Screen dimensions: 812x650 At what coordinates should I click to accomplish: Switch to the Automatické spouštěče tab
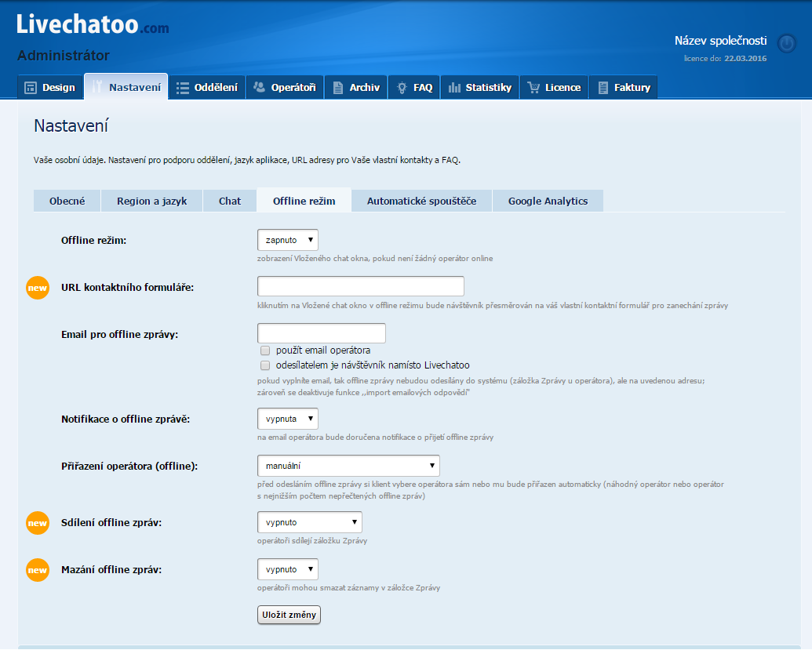point(421,201)
